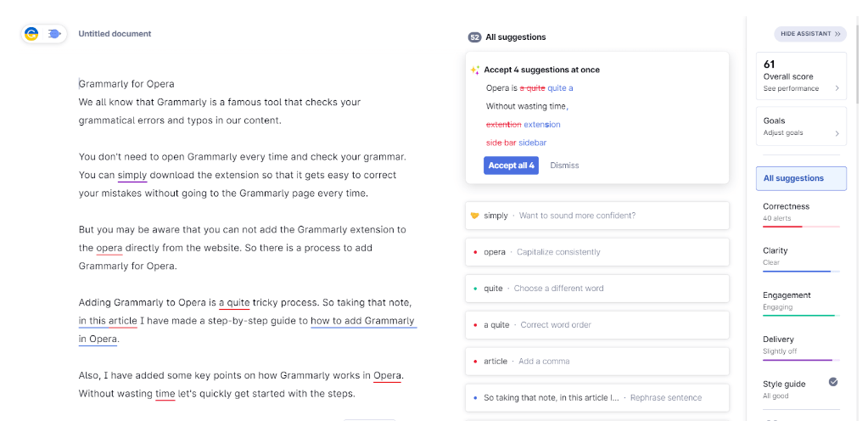Click the Style guide checkmark icon

tap(833, 382)
